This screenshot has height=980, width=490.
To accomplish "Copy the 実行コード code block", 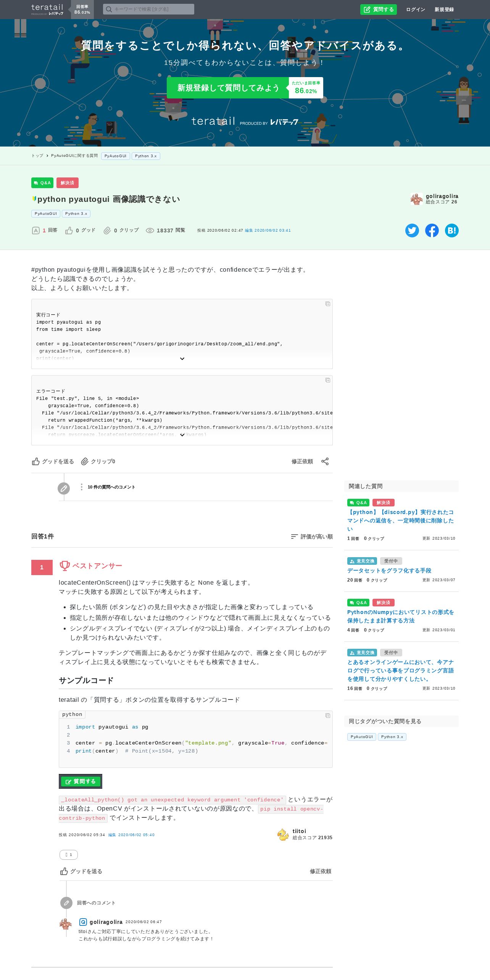I will [328, 304].
